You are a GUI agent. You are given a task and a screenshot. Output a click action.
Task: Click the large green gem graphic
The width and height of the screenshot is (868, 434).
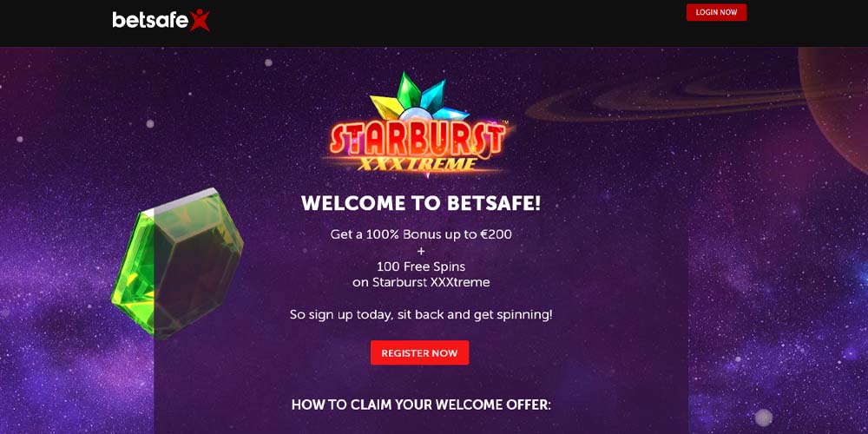click(177, 264)
